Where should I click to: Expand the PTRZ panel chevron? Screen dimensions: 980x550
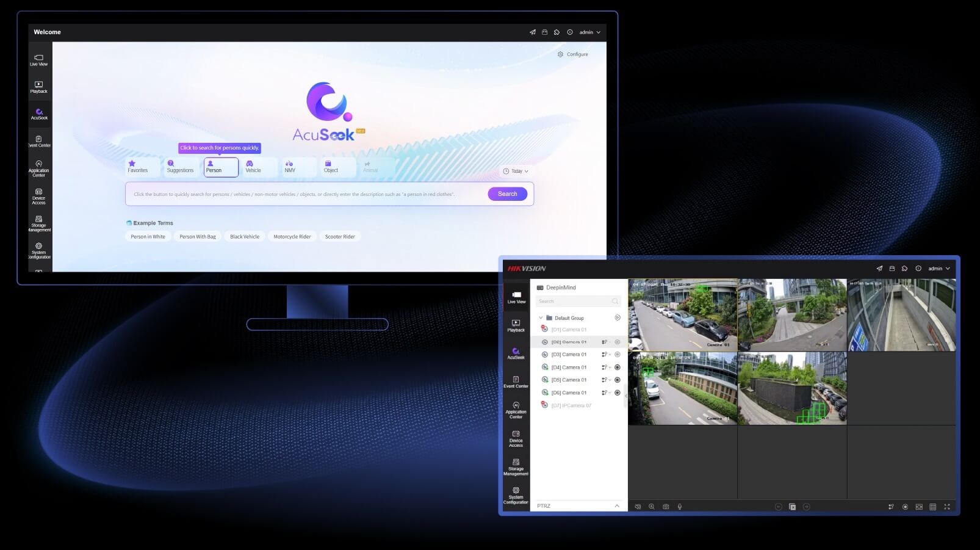[617, 506]
